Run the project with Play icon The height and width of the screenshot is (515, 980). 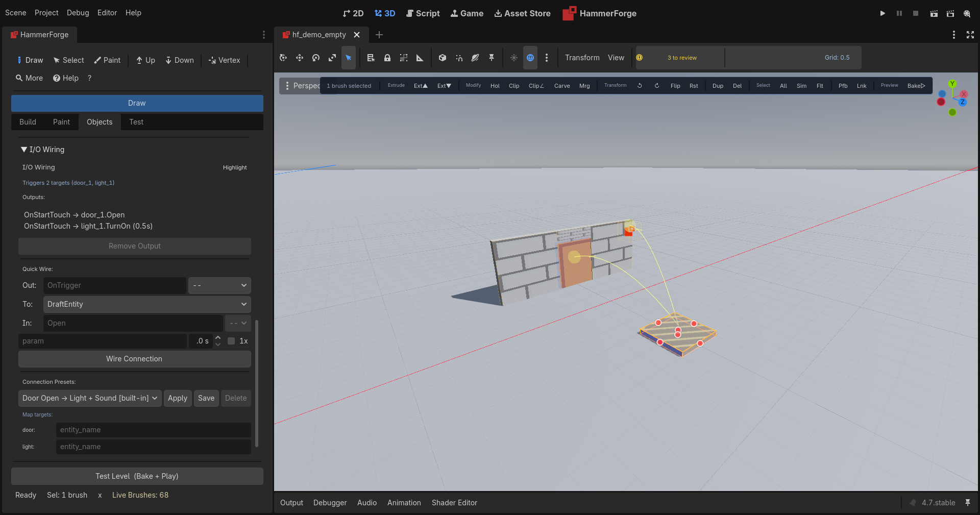(883, 13)
